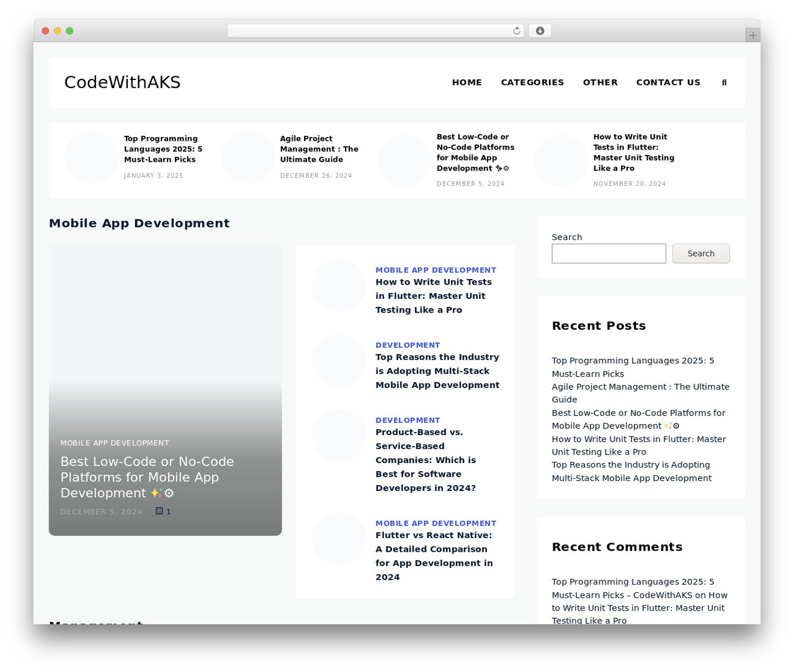
Task: Focus the sidebar Search text field
Action: coord(609,254)
